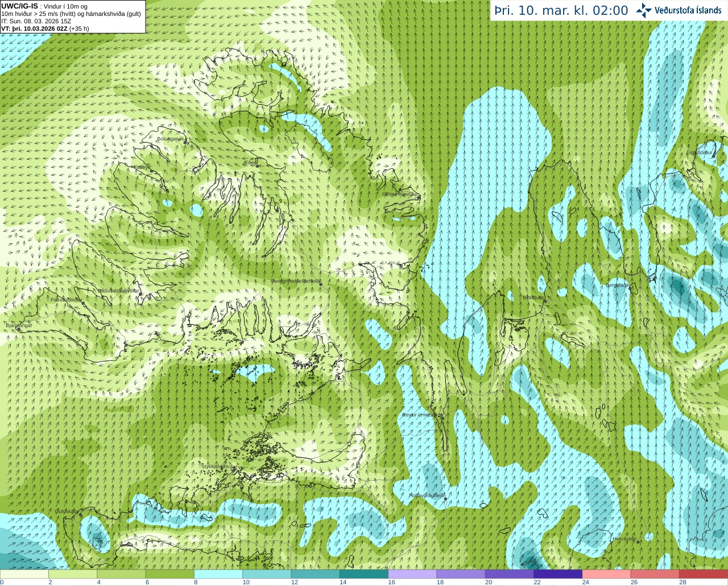Screen dimensions: 728x586
Task: Click the Siglufjörður station label
Action: point(700,152)
